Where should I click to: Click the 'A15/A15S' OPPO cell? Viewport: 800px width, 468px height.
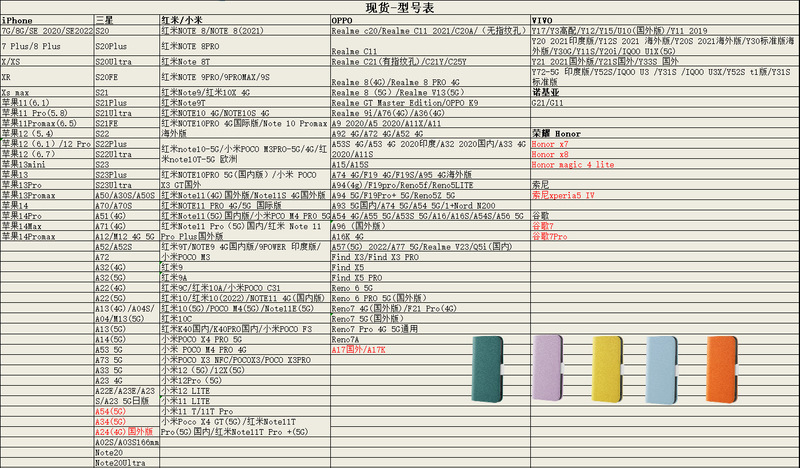(x=430, y=164)
